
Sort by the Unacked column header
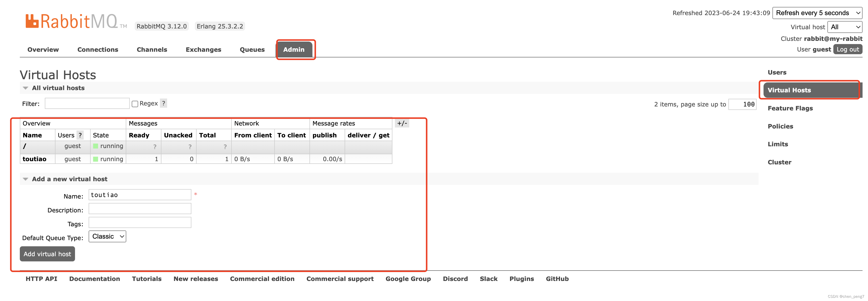[x=178, y=135]
